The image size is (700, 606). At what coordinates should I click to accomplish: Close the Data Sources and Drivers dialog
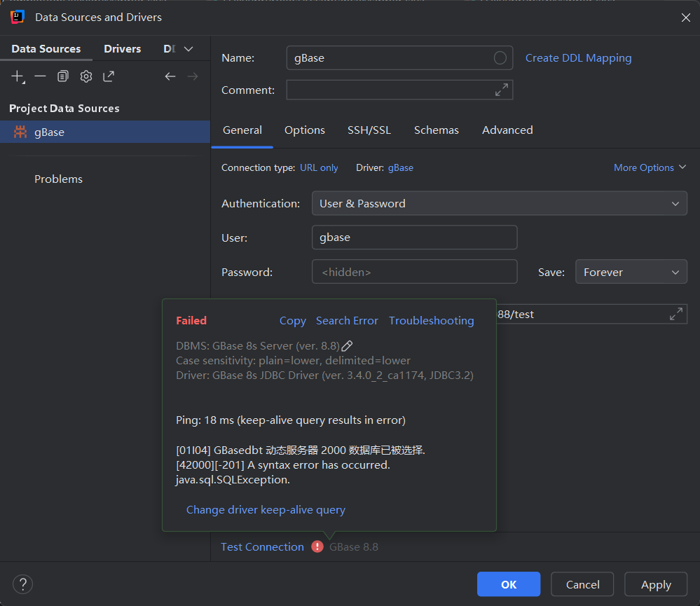[686, 18]
